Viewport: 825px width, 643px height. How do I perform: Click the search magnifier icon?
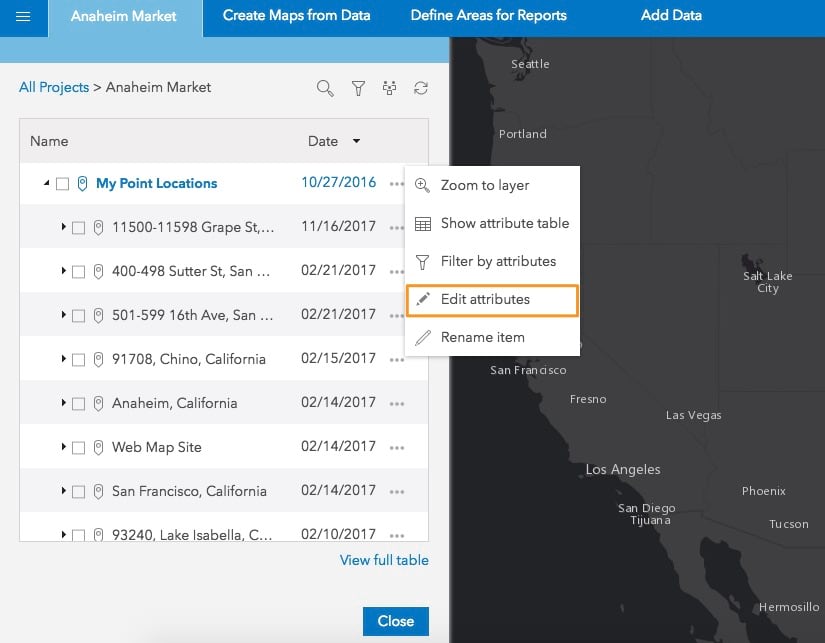325,88
